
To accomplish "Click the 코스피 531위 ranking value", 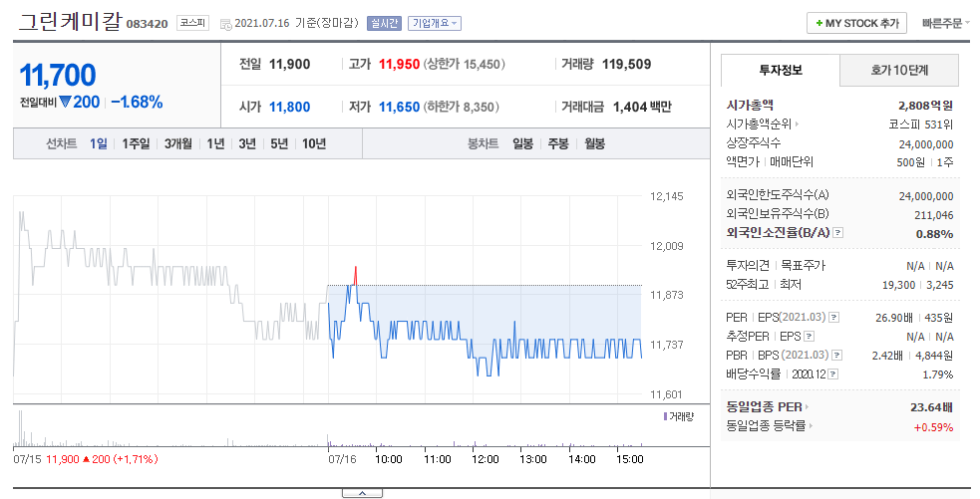I will pos(920,125).
